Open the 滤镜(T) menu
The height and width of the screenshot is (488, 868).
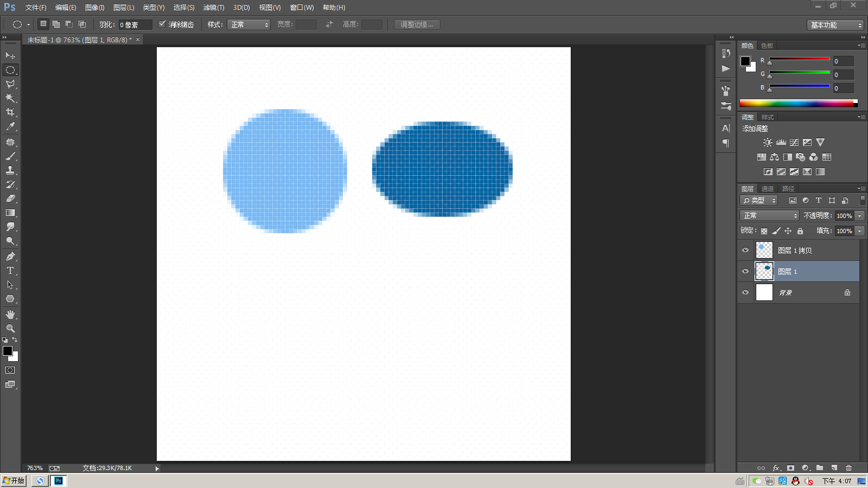214,8
